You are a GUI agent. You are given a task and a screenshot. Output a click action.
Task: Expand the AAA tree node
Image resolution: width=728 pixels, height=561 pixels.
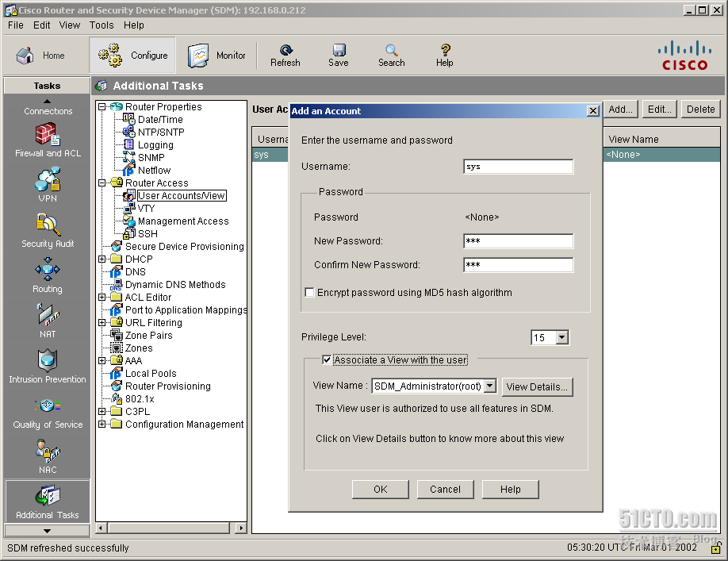point(102,360)
